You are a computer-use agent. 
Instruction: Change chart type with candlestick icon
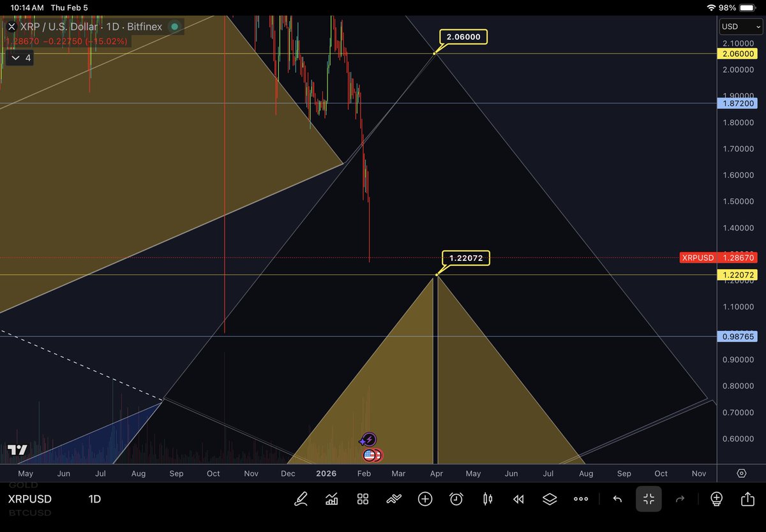tap(488, 499)
